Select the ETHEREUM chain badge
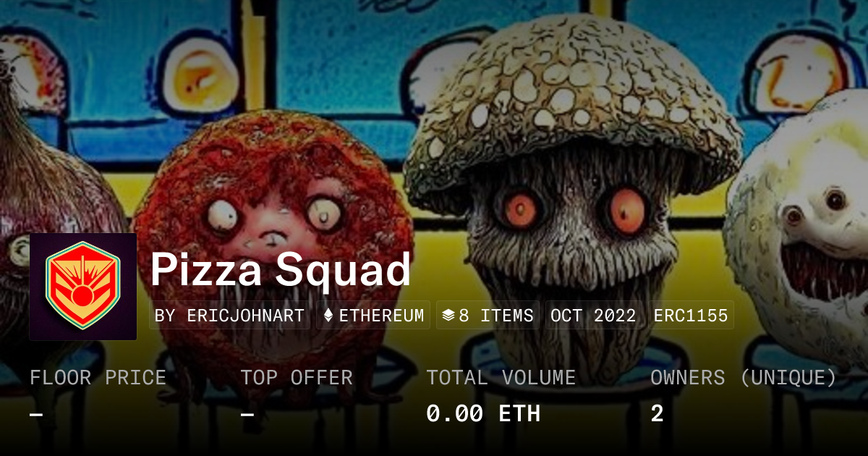 [374, 316]
